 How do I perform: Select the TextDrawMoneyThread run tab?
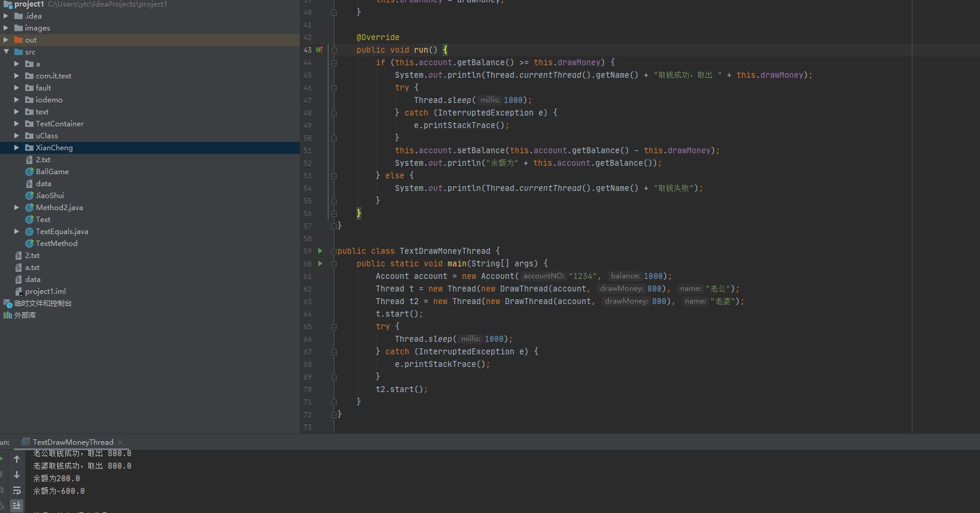pyautogui.click(x=73, y=442)
